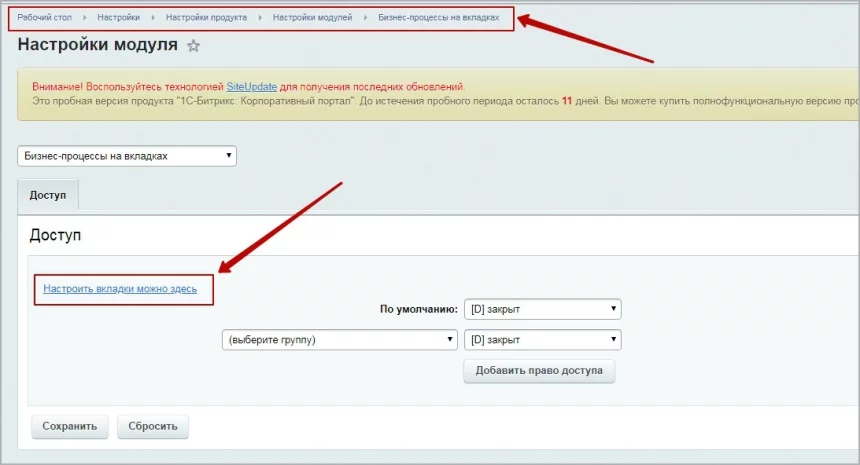Navigate to Настройки продукта breadcrumb
The height and width of the screenshot is (465, 860).
206,18
